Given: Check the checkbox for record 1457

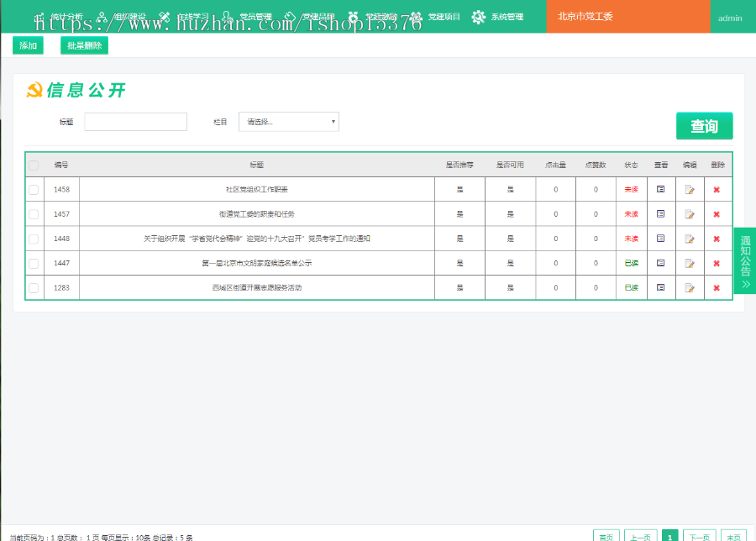Looking at the screenshot, I should [x=34, y=214].
